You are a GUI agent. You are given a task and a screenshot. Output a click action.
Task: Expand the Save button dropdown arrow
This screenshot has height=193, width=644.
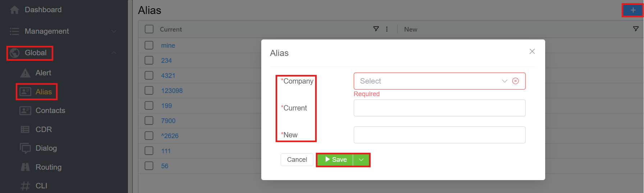[x=361, y=160]
